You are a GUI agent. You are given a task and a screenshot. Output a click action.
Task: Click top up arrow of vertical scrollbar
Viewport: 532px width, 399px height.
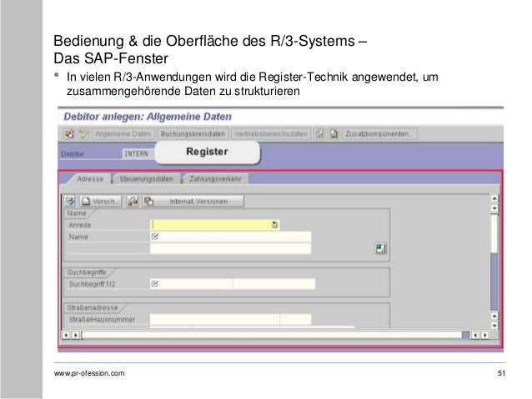click(494, 198)
